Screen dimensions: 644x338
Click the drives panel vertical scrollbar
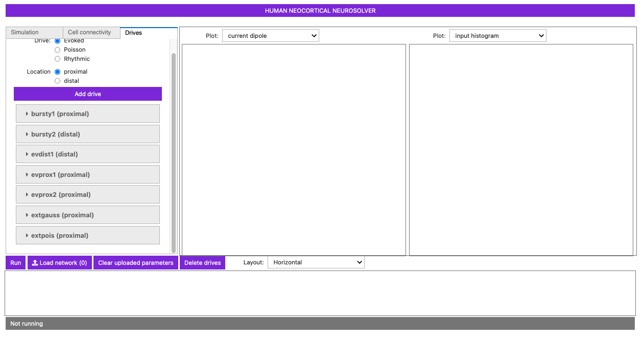pos(174,152)
